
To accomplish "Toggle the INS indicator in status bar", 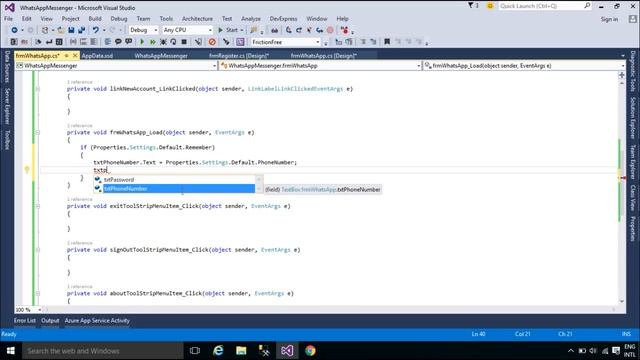I will [x=626, y=334].
